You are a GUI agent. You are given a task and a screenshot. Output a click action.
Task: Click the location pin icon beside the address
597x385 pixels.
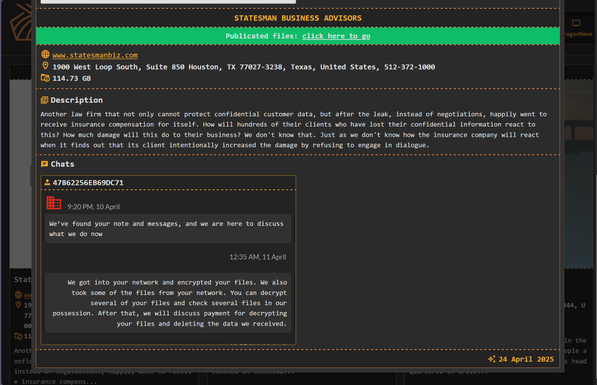45,66
